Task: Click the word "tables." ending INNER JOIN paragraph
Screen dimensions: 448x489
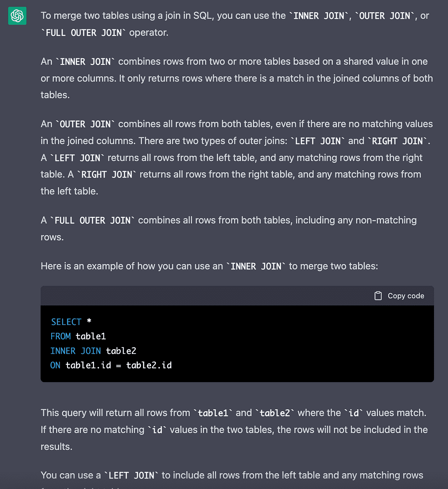Action: 55,95
